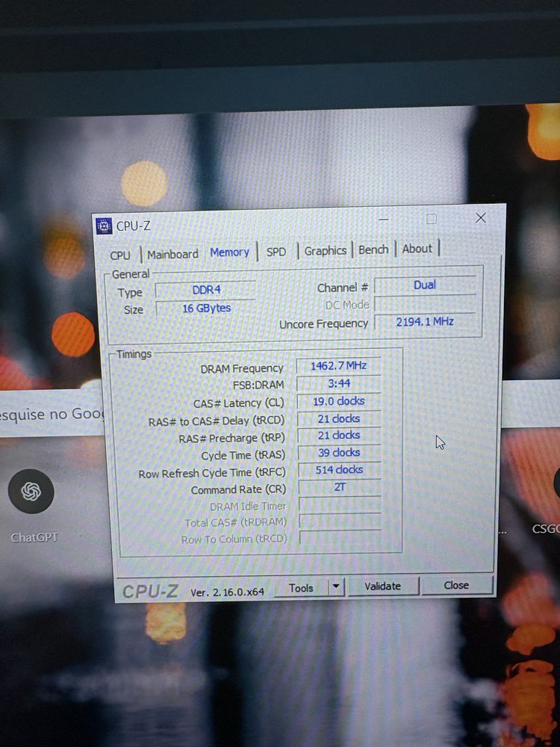Minimize the CPU-Z window

(383, 220)
